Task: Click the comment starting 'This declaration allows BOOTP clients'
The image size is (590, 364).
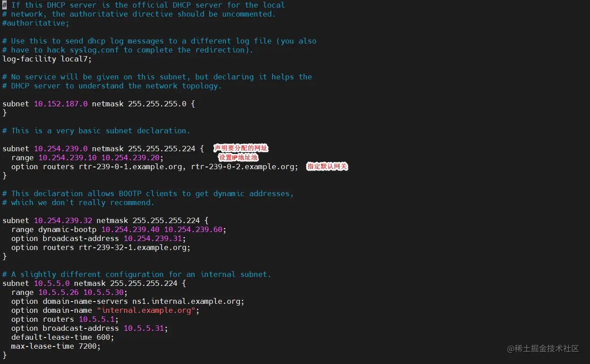Action: (x=148, y=193)
